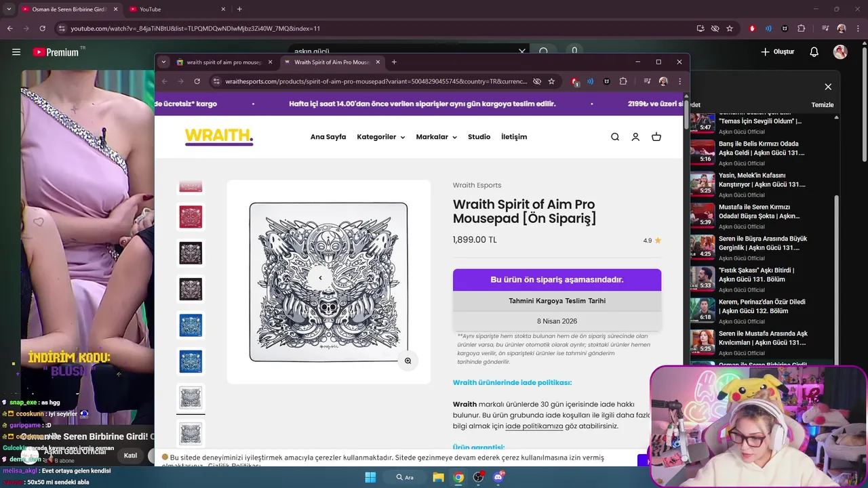Switch to the 'wraith spirit of aim pro mousepad' tab
This screenshot has width=868, height=488.
pyautogui.click(x=224, y=62)
